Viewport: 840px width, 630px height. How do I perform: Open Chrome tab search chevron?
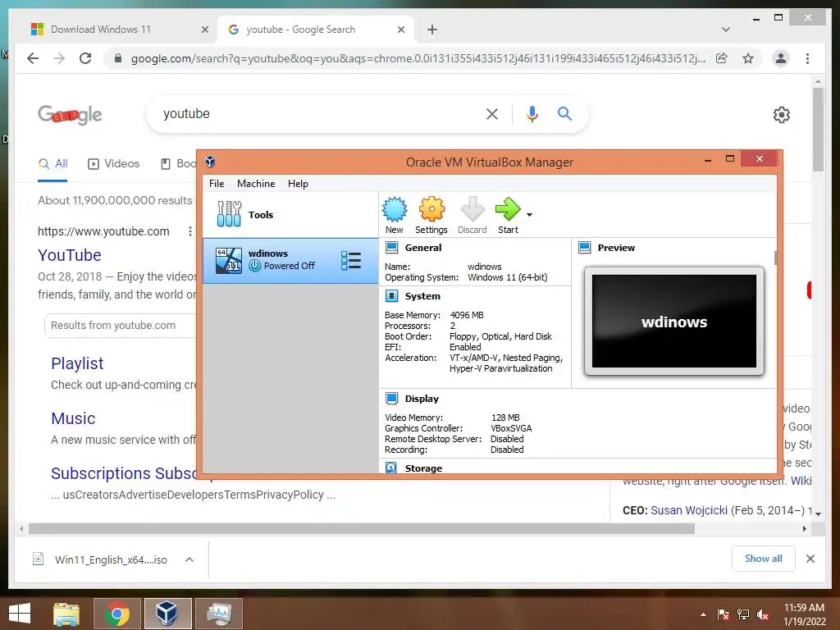click(726, 30)
